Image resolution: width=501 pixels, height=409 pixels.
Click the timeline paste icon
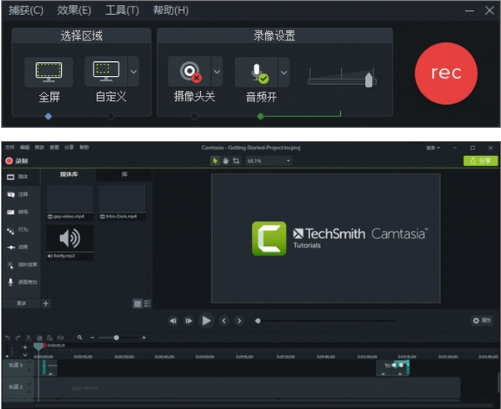click(x=50, y=338)
